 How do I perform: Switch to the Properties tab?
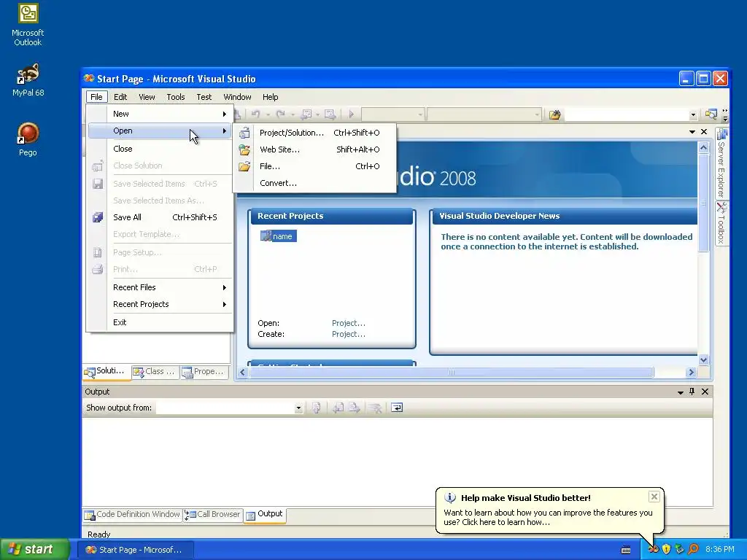click(x=204, y=372)
